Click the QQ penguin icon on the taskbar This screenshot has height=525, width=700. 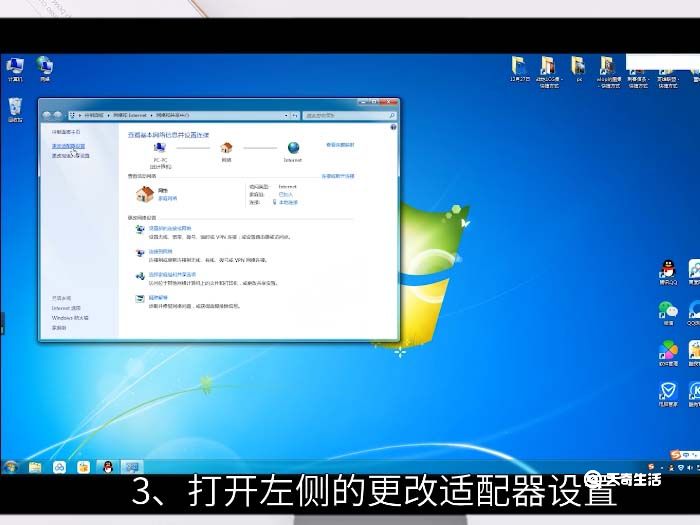pyautogui.click(x=108, y=467)
